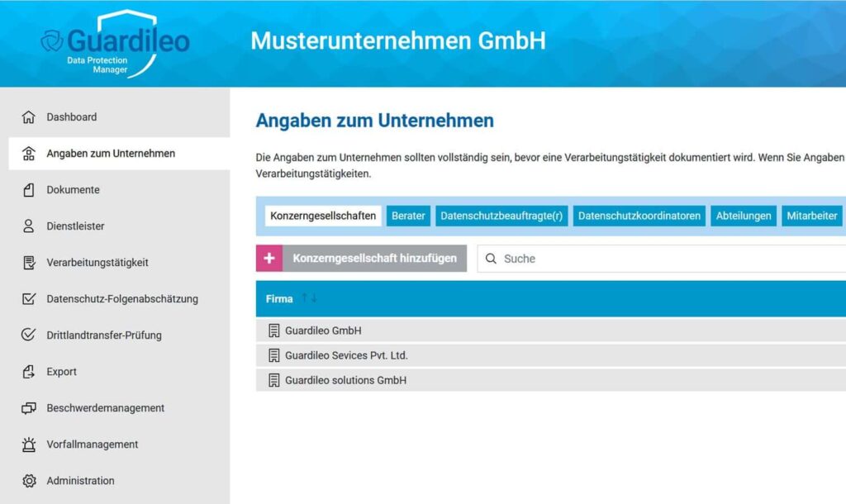Click the Datenschutz-Folgenabschätzung checkbox icon
Viewport: 846px width, 504px height.
[x=29, y=299]
